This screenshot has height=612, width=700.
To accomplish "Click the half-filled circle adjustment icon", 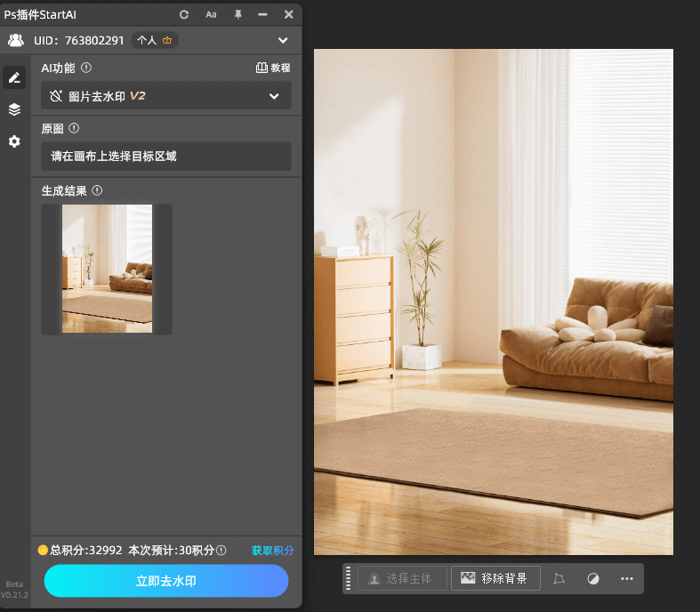I will (x=593, y=578).
